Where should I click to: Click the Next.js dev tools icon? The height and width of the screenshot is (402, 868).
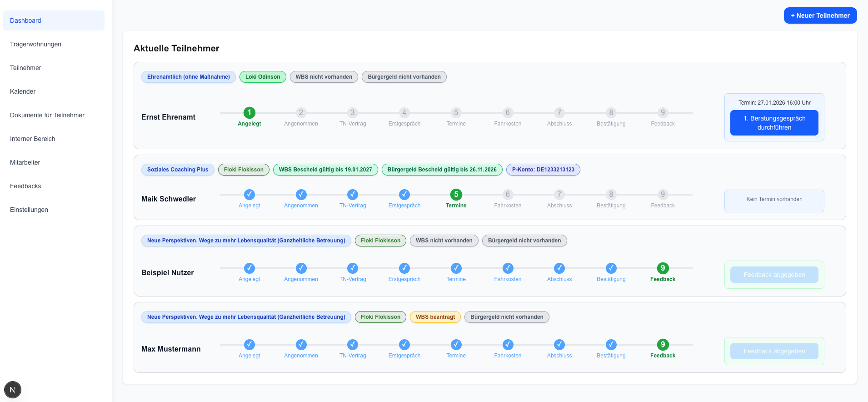tap(13, 390)
